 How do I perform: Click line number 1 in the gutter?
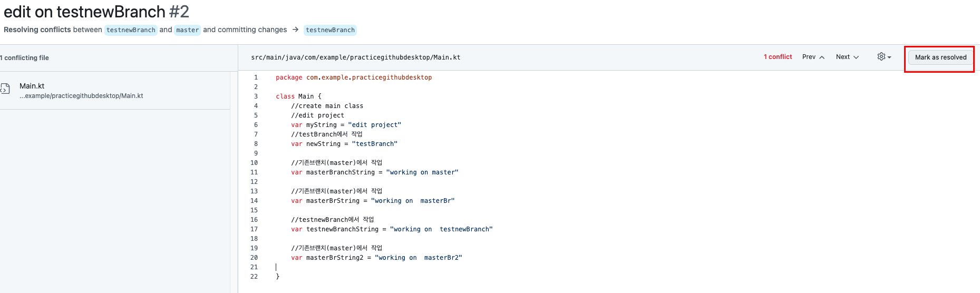tap(256, 77)
